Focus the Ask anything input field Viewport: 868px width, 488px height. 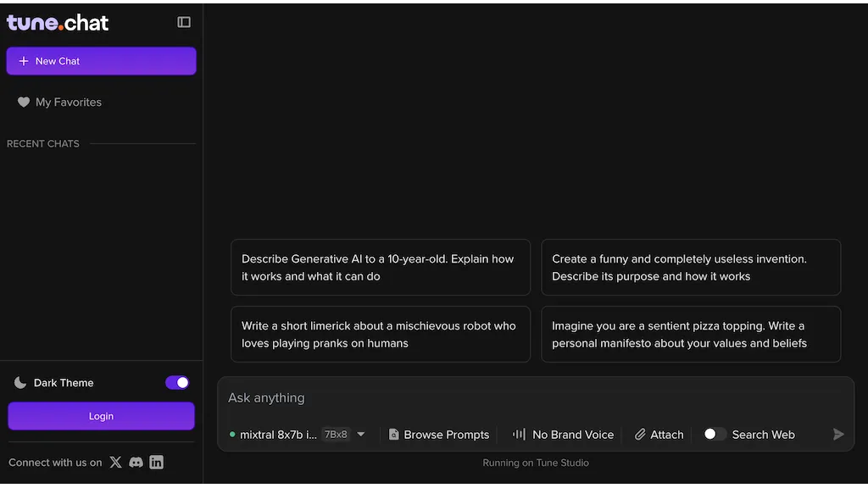click(x=536, y=398)
